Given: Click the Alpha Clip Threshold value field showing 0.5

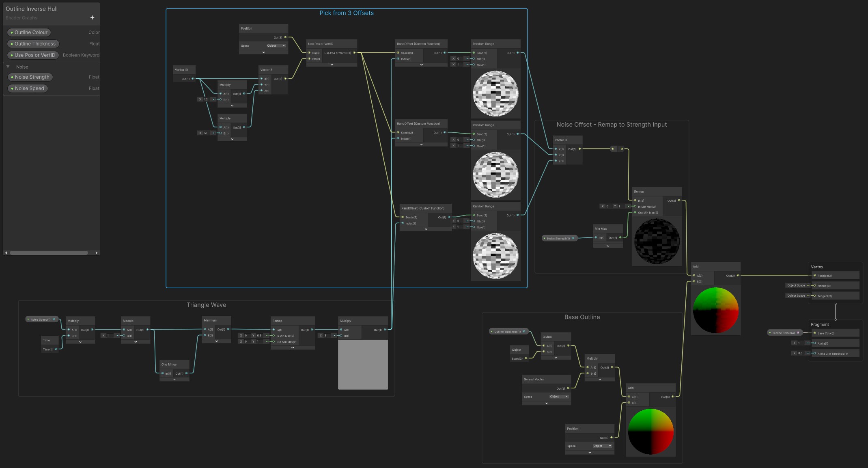Looking at the screenshot, I should [x=800, y=353].
